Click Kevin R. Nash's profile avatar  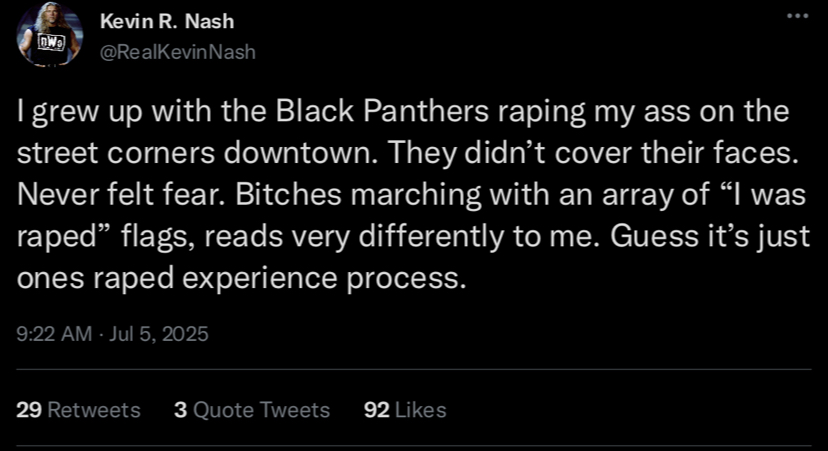(x=47, y=39)
